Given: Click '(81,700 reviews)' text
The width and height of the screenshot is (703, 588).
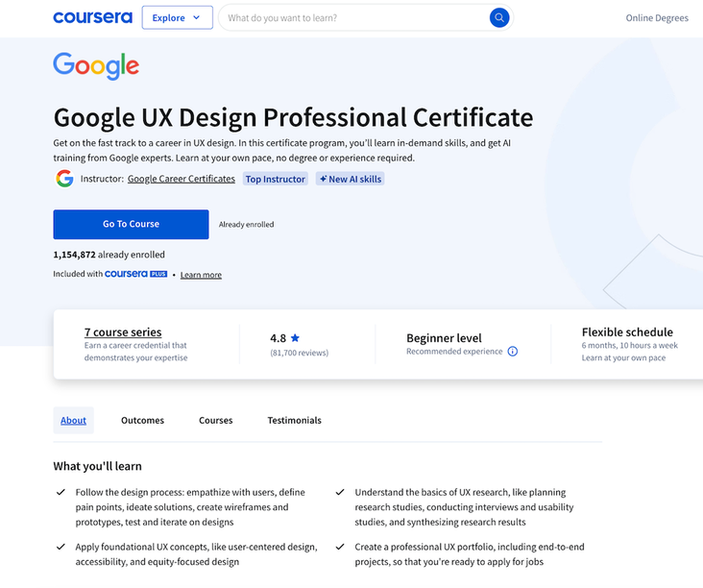Looking at the screenshot, I should pyautogui.click(x=299, y=353).
